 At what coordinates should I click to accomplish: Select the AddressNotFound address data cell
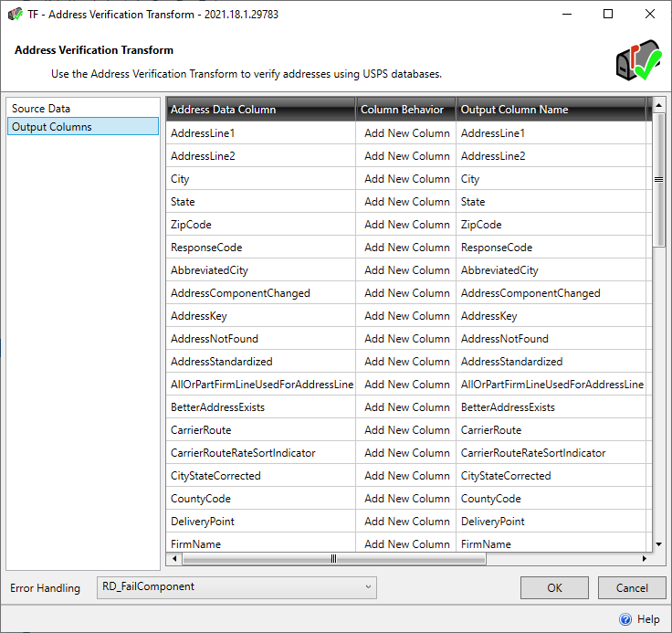pyautogui.click(x=260, y=338)
